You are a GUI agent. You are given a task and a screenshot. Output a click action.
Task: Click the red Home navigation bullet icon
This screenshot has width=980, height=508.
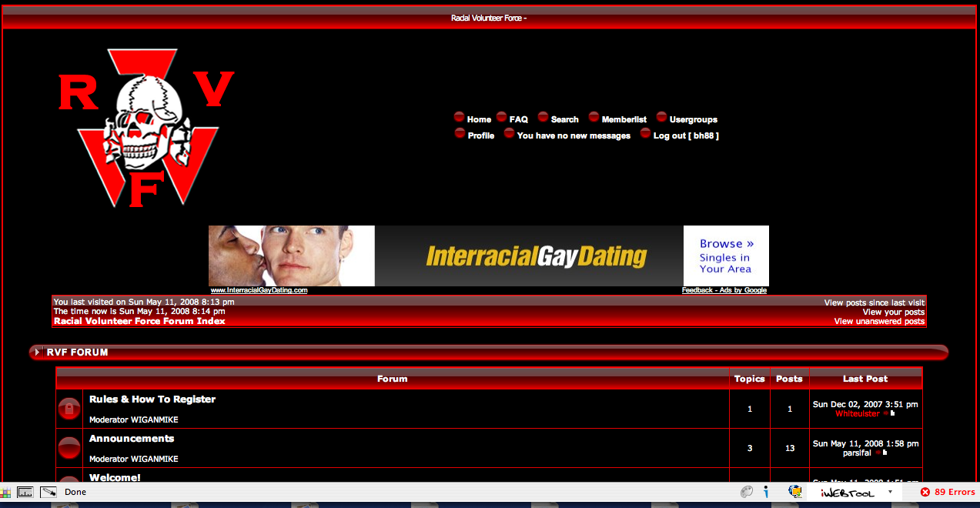(459, 118)
